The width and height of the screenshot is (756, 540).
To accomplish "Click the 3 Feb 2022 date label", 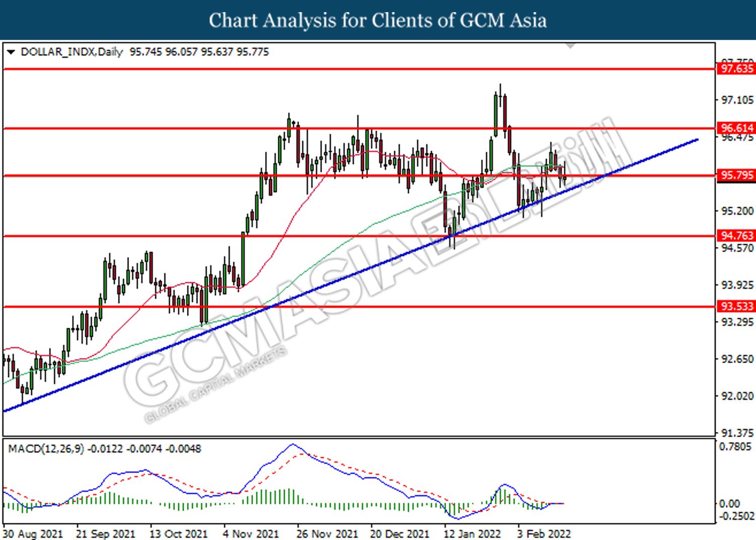I will tap(544, 534).
